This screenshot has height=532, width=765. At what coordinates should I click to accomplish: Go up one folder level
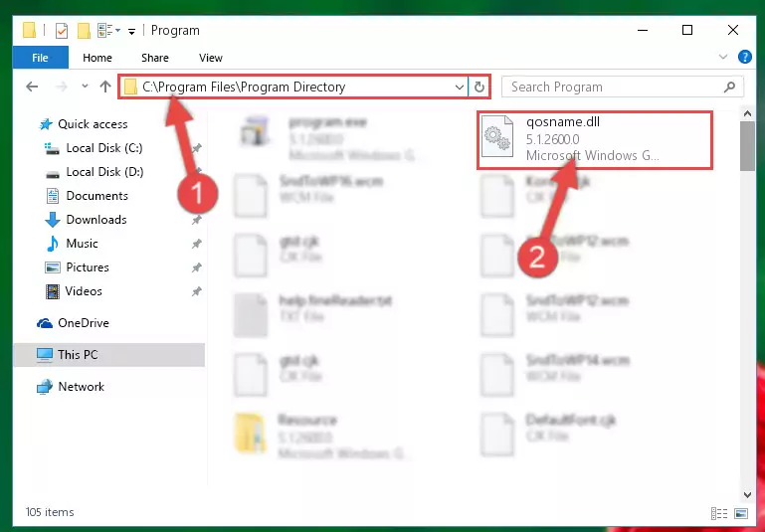click(x=104, y=87)
